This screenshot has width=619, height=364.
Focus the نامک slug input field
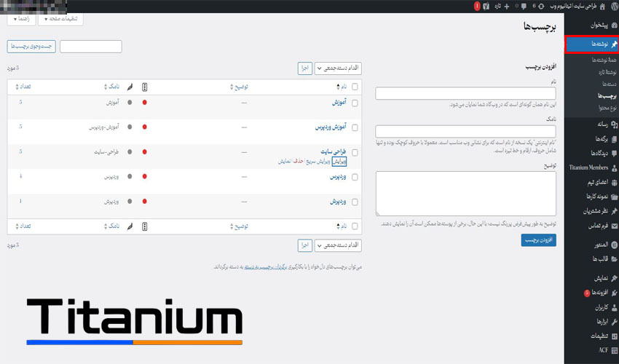click(465, 132)
